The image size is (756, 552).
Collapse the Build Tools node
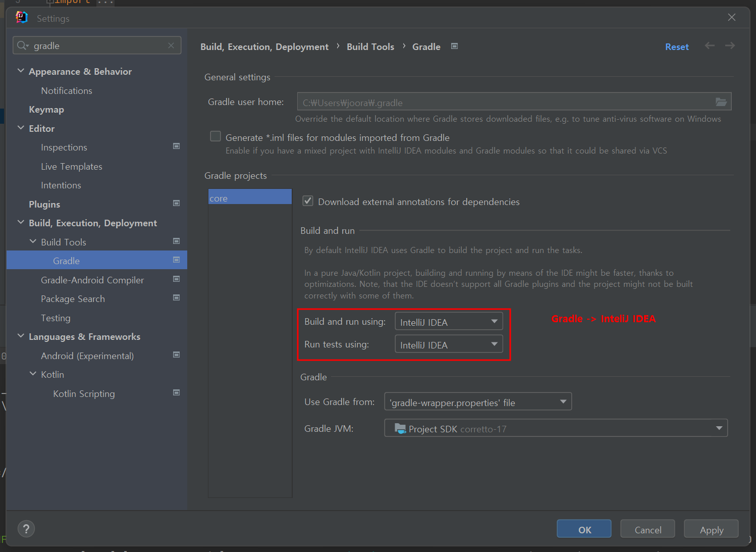[33, 241]
